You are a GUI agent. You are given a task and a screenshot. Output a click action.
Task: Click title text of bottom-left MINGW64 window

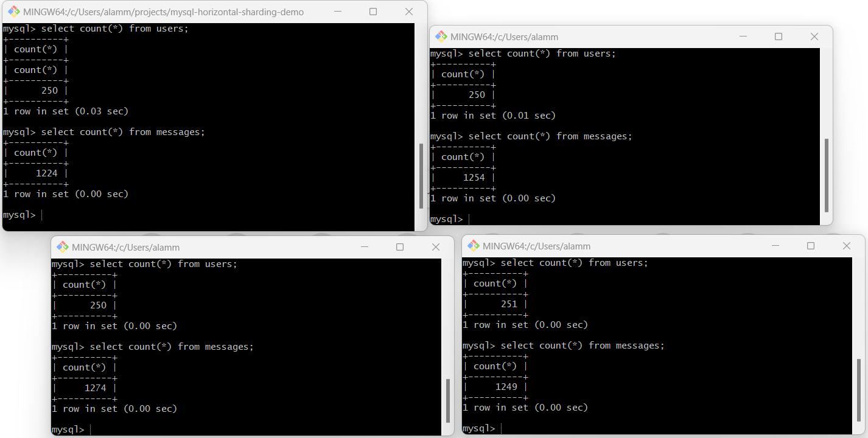point(126,248)
